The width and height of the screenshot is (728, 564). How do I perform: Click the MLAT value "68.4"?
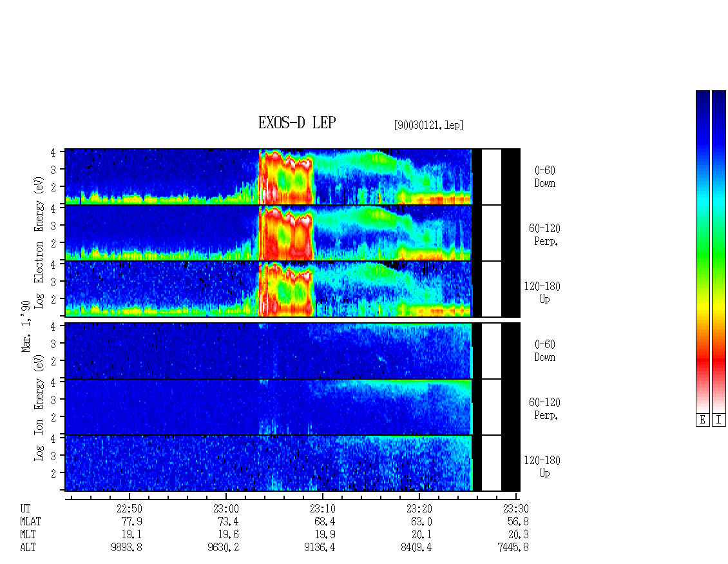(x=325, y=521)
